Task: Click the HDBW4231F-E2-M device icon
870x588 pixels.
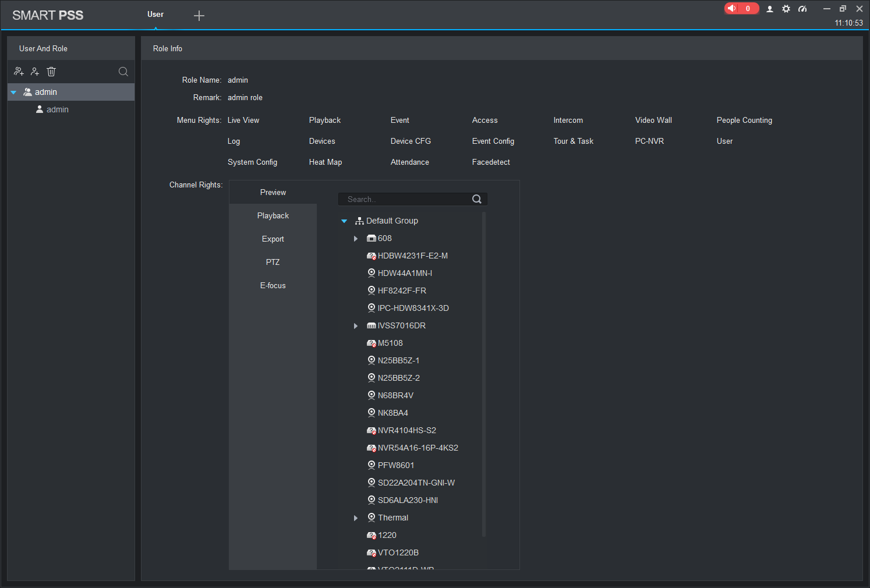Action: coord(371,256)
